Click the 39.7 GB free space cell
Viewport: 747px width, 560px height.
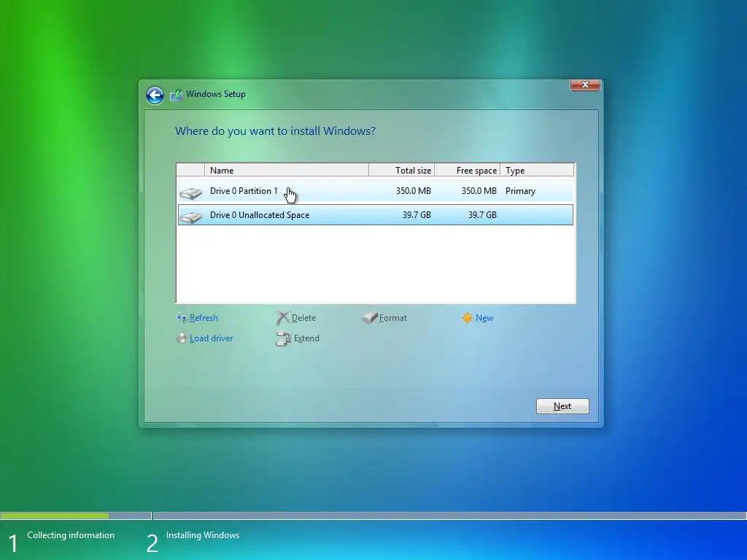[482, 215]
